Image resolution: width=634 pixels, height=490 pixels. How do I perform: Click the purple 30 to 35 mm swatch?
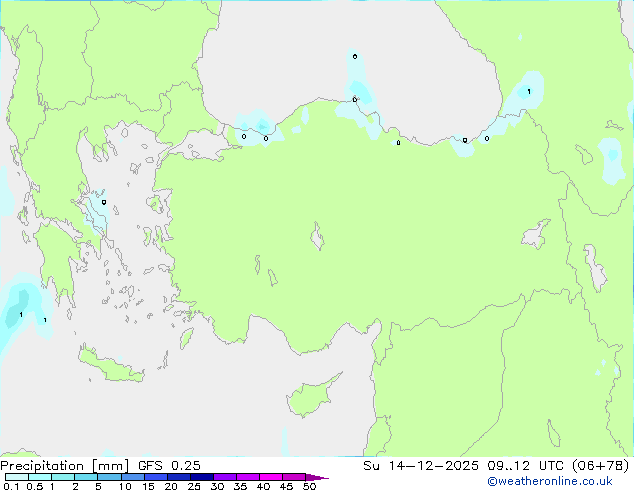224,477
